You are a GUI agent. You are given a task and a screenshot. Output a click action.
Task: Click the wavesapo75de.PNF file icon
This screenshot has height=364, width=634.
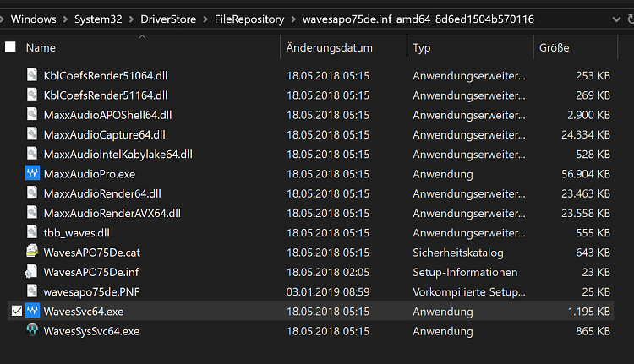[32, 291]
